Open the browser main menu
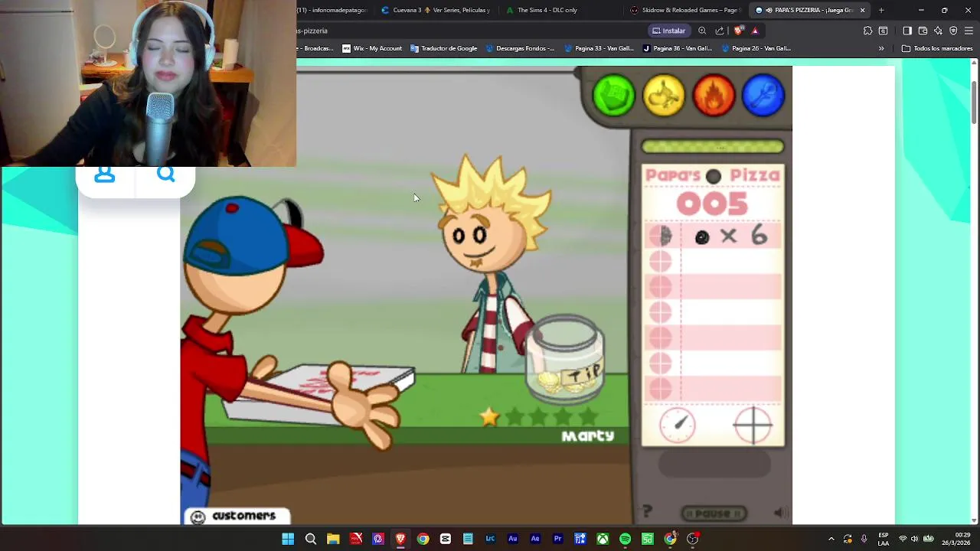 click(x=969, y=31)
